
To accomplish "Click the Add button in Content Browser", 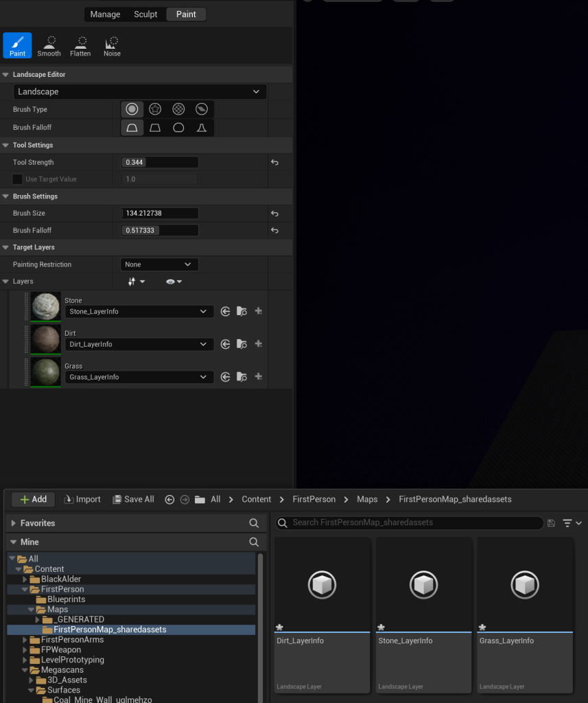I will pos(33,499).
